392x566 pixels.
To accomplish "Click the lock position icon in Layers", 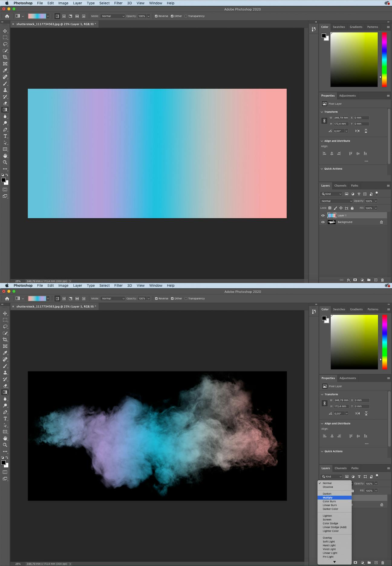I will (341, 208).
